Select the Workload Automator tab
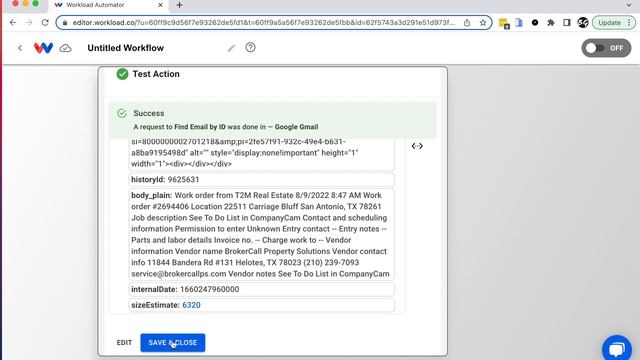 (x=108, y=5)
